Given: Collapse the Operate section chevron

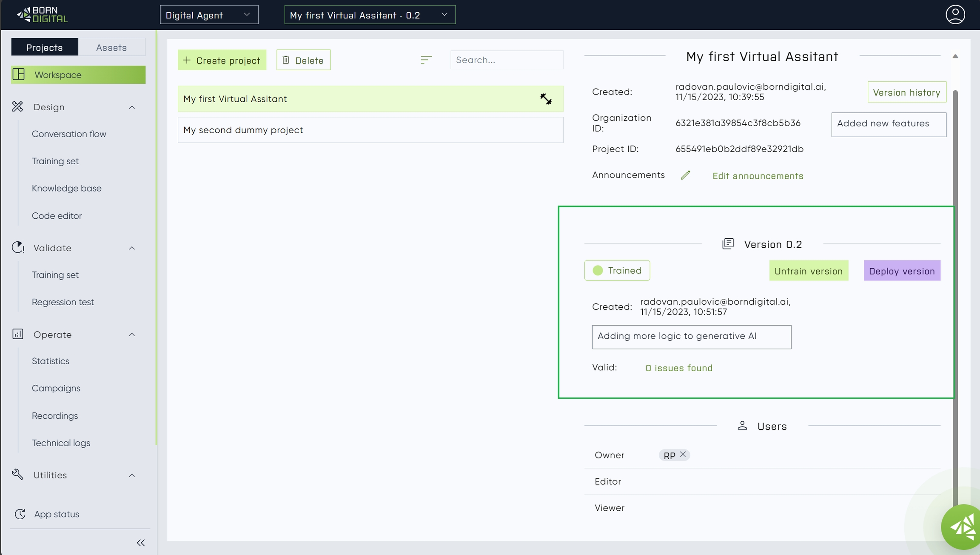Looking at the screenshot, I should point(132,335).
